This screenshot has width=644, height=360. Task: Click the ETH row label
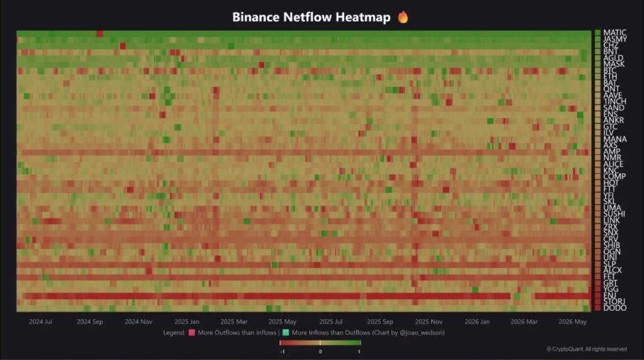pyautogui.click(x=610, y=76)
